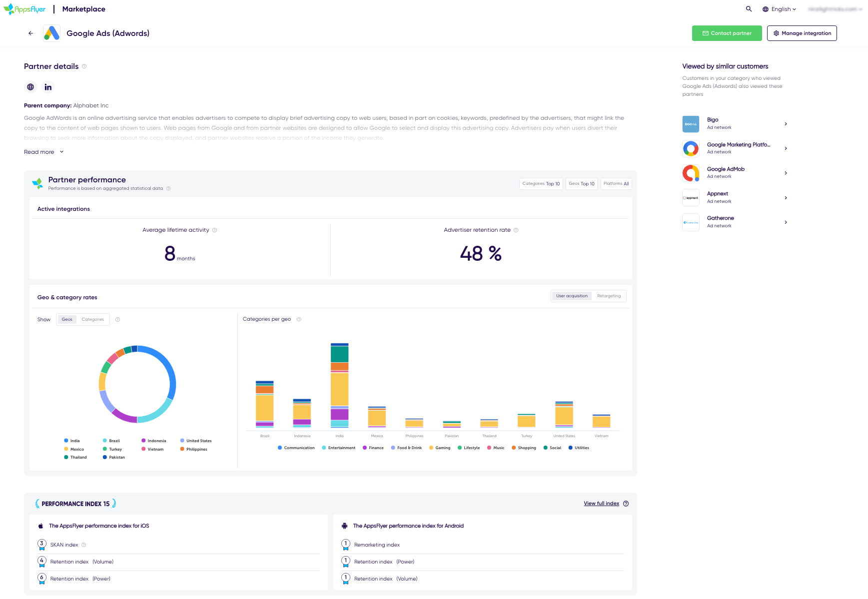
Task: Click the Remarketing index rank badge
Action: [346, 545]
